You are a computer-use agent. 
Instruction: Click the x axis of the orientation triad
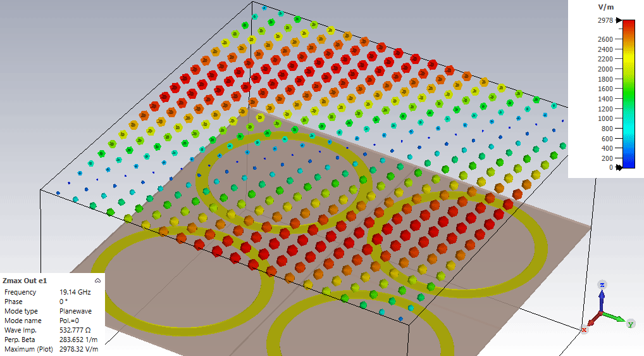590,323
